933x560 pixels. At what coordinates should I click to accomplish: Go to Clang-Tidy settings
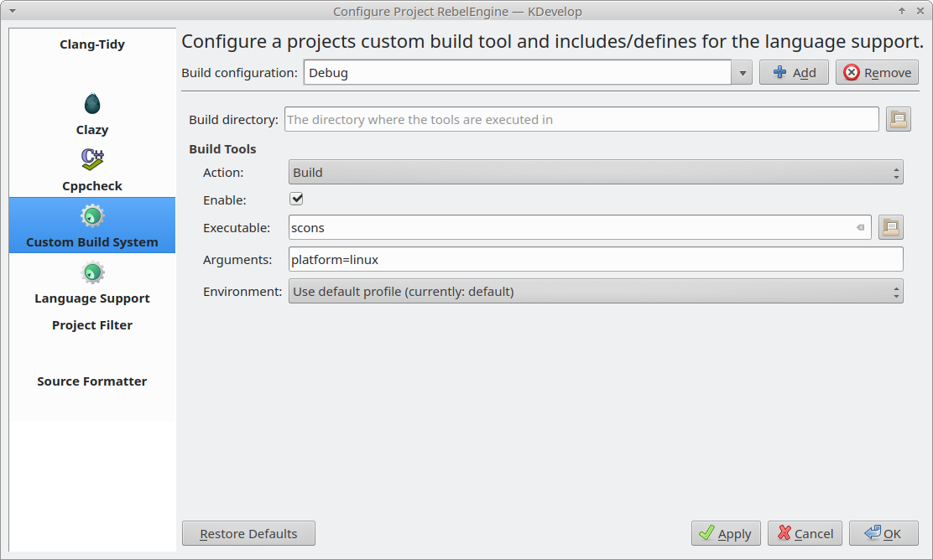[x=92, y=44]
